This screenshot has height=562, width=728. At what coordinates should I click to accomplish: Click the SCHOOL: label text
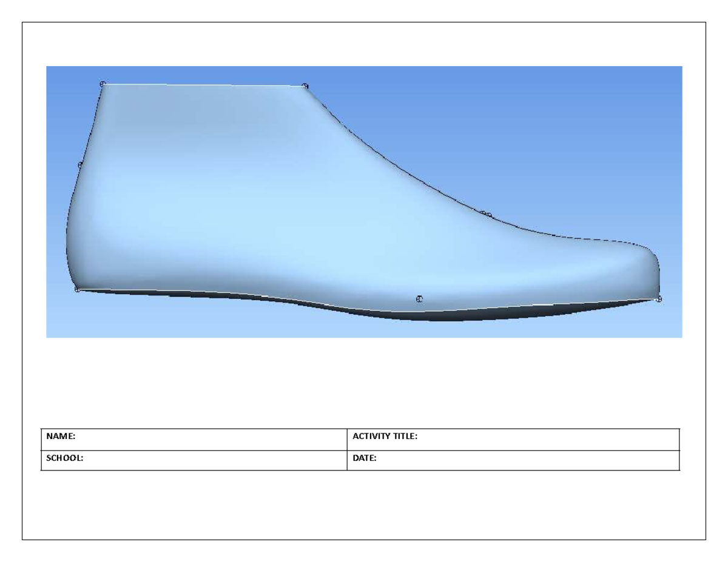[x=65, y=458]
